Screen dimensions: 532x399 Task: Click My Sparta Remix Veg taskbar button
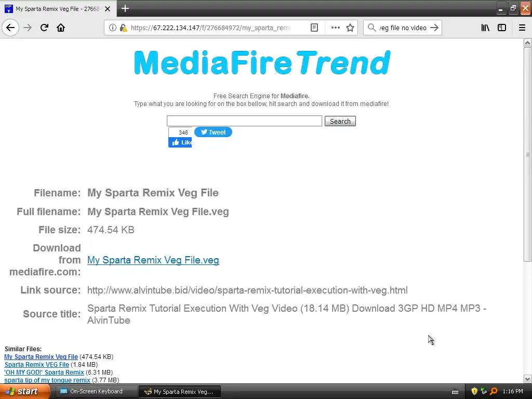click(x=180, y=392)
